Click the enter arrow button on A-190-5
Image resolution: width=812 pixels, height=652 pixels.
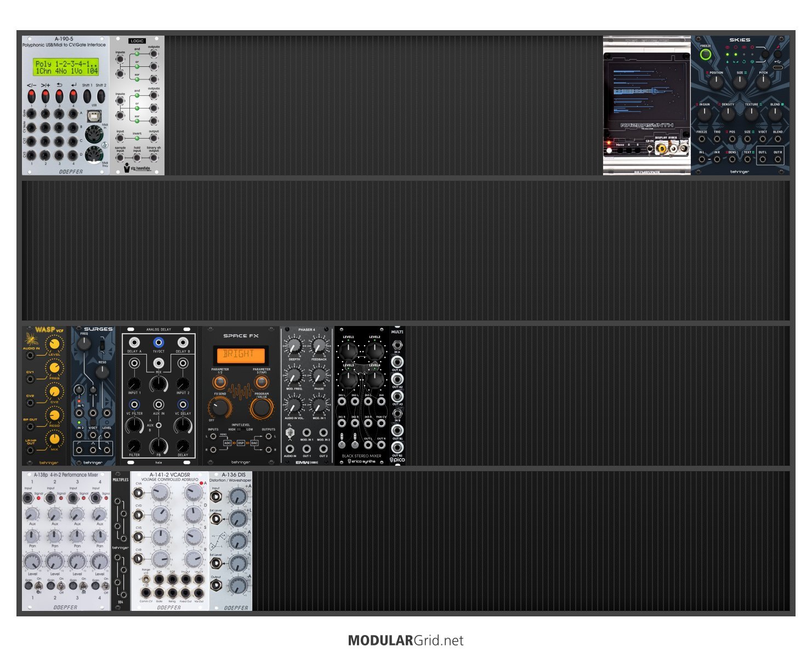pyautogui.click(x=73, y=96)
